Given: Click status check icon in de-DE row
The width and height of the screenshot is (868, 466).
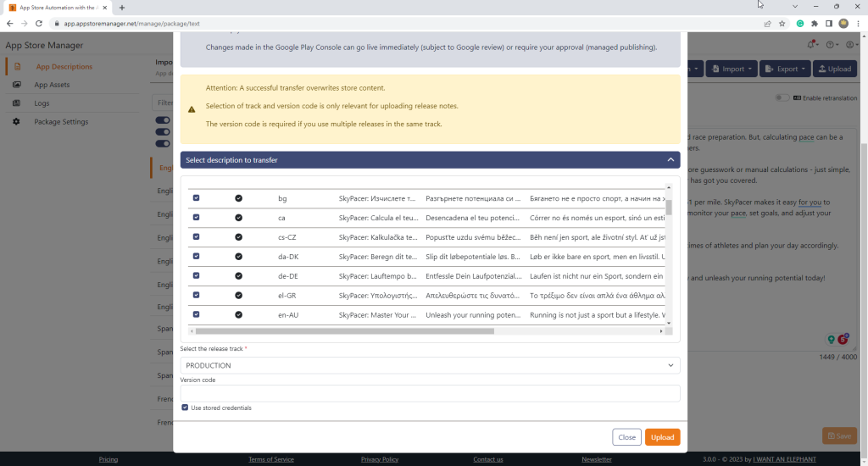Looking at the screenshot, I should coord(238,275).
